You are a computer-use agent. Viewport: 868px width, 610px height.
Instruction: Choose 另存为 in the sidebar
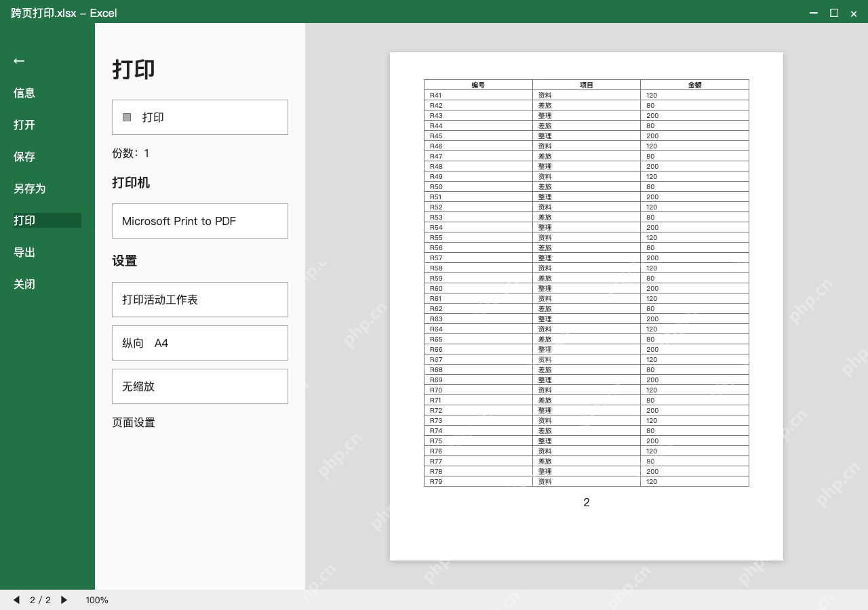coord(30,188)
